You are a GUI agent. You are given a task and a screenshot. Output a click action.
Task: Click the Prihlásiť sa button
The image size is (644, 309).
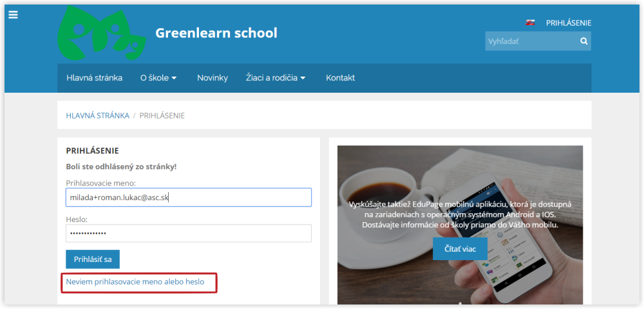93,259
